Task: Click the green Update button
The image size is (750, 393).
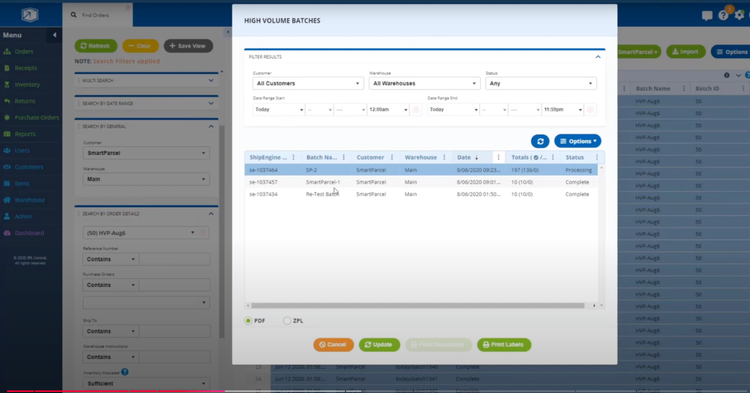Action: pos(379,345)
